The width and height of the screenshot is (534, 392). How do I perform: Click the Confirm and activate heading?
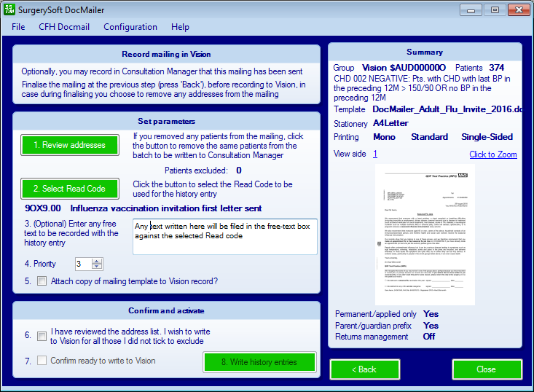(x=166, y=310)
